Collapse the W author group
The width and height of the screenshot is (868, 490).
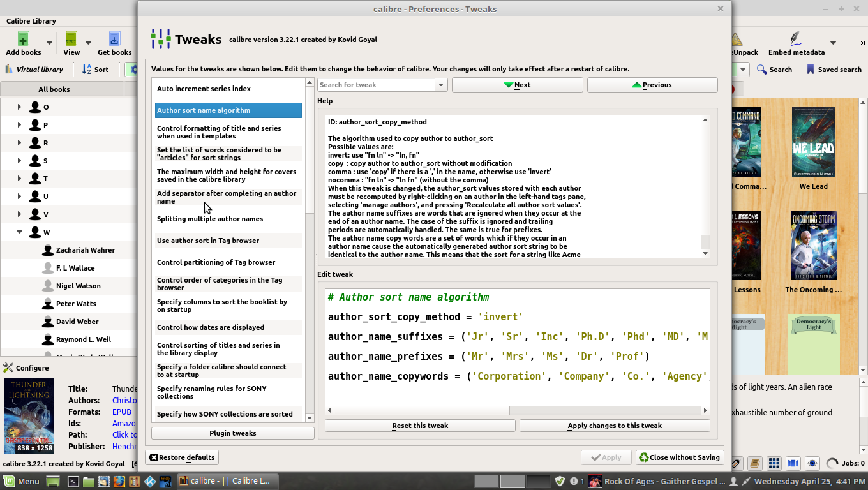click(x=19, y=232)
